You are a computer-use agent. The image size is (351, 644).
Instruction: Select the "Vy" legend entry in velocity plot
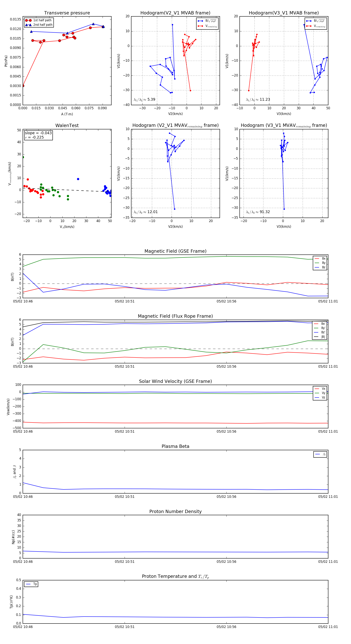tap(320, 393)
